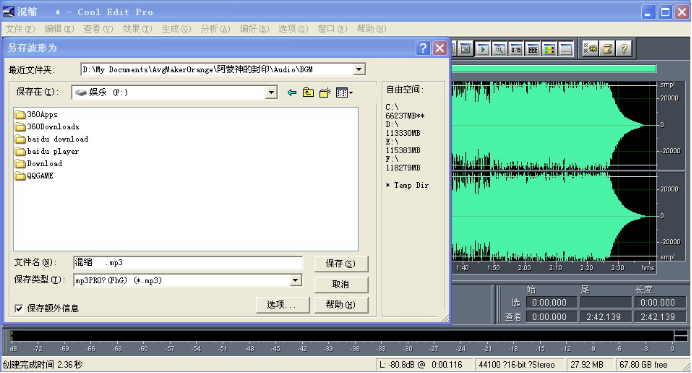Click the 取消 button

(x=341, y=284)
